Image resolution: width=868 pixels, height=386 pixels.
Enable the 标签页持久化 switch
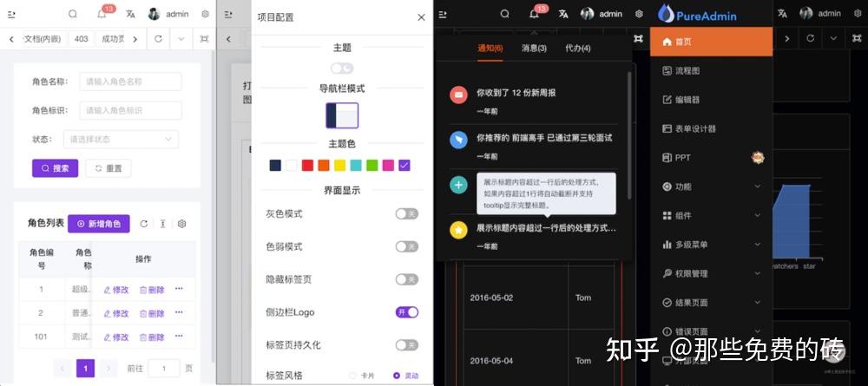coord(407,345)
